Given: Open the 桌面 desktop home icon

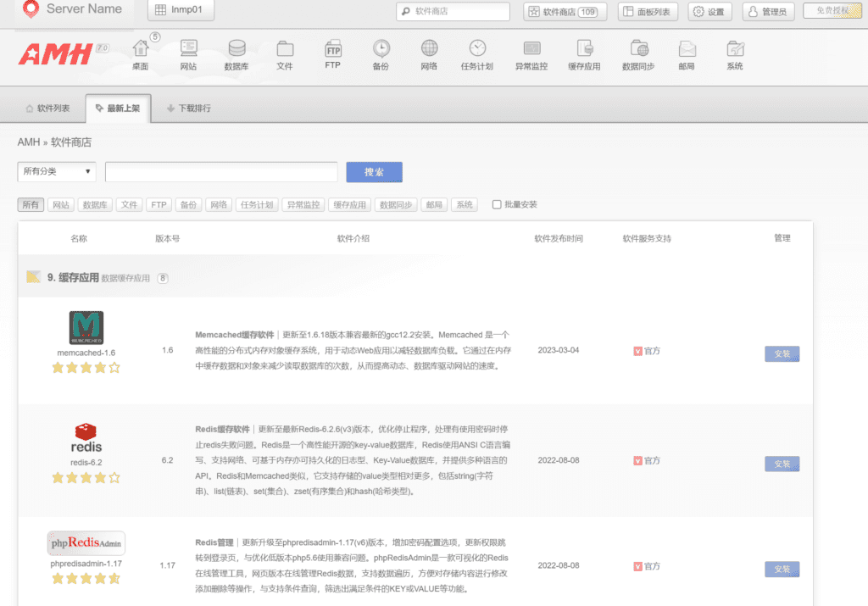Looking at the screenshot, I should click(141, 55).
